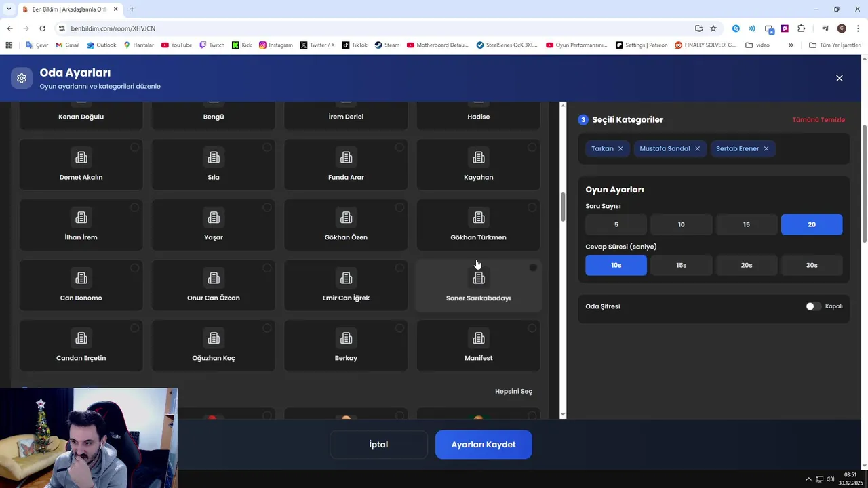Screen dimensions: 868x488
Task: Reload the page in Chrome
Action: (x=42, y=28)
